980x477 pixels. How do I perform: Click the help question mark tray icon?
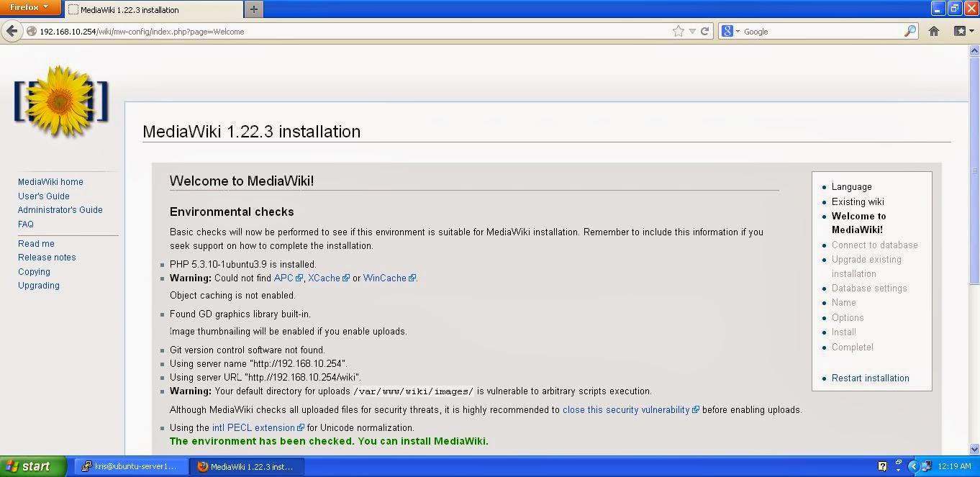(883, 466)
